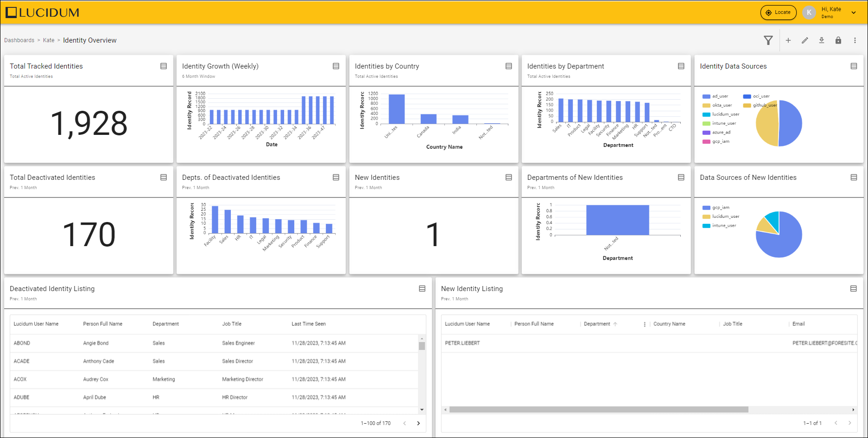868x438 pixels.
Task: Click the 170 deactivated identities value
Action: pyautogui.click(x=89, y=235)
